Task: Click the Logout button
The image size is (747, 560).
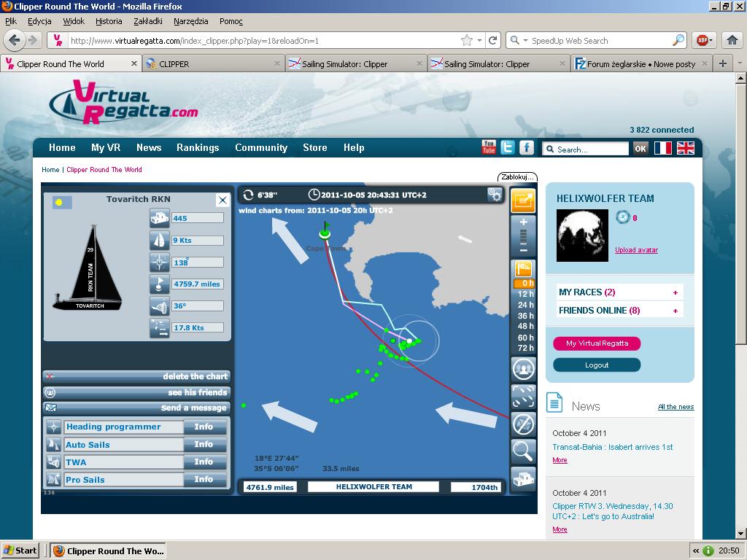Action: tap(596, 365)
